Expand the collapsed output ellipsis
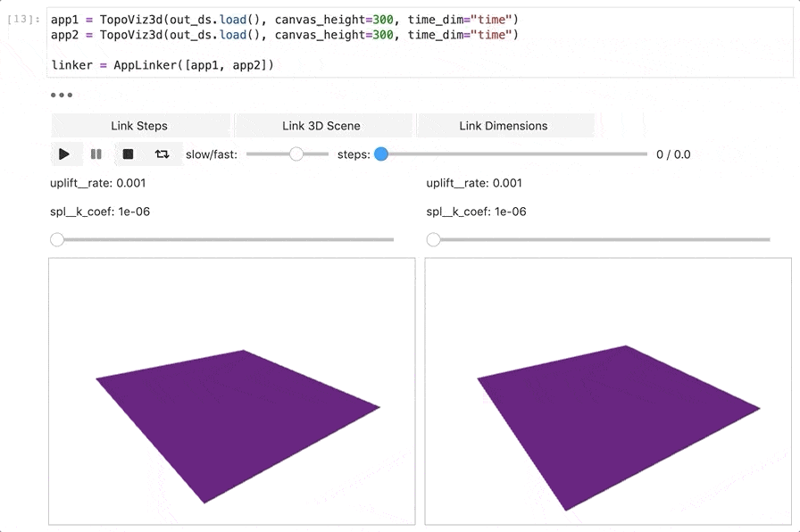Screen dimensions: 800x532 (x=62, y=95)
